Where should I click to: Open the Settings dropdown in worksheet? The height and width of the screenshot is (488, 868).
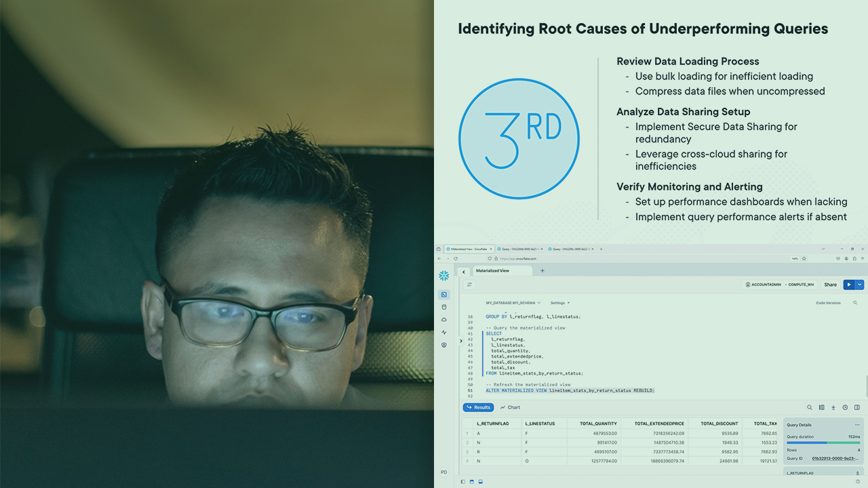[559, 303]
